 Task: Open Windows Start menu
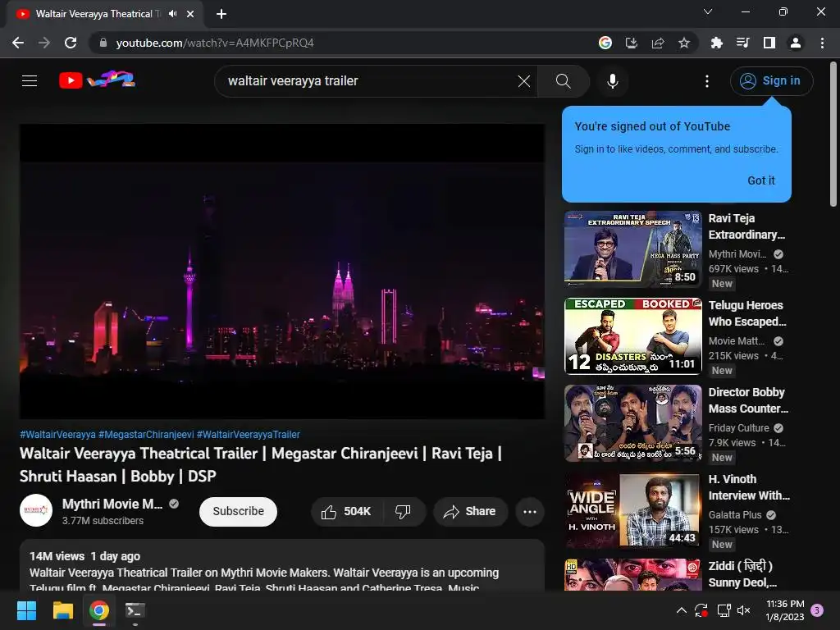pos(26,610)
